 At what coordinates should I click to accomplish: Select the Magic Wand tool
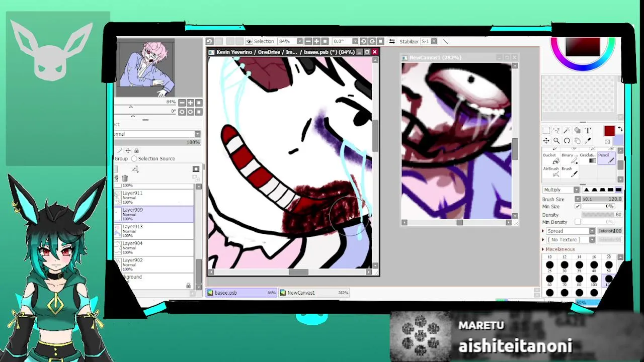567,131
